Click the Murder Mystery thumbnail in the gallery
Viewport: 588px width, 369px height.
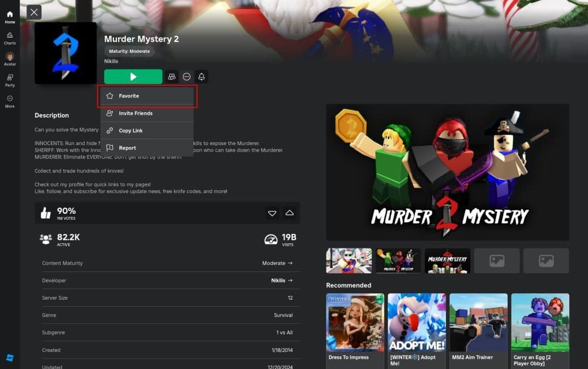coord(447,260)
